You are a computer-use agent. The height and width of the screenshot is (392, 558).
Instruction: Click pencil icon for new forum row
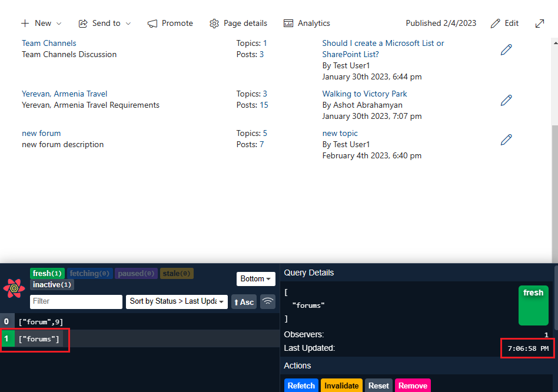coord(506,139)
